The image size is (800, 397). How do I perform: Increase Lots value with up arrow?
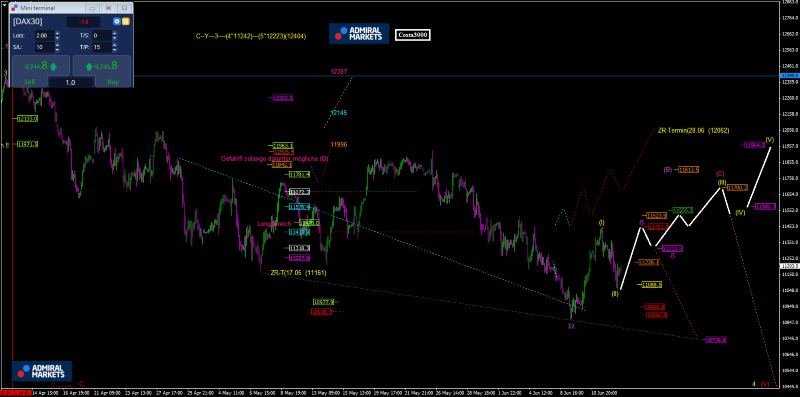point(57,33)
